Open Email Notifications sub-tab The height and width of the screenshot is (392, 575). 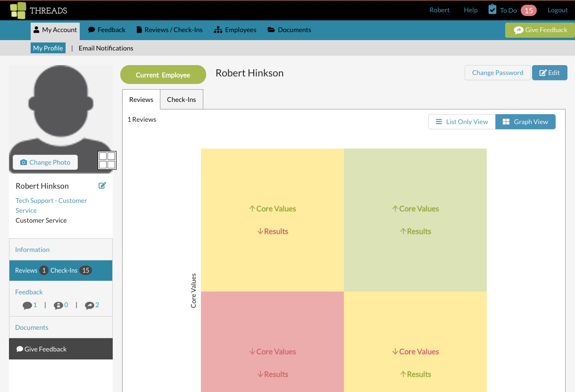click(106, 48)
